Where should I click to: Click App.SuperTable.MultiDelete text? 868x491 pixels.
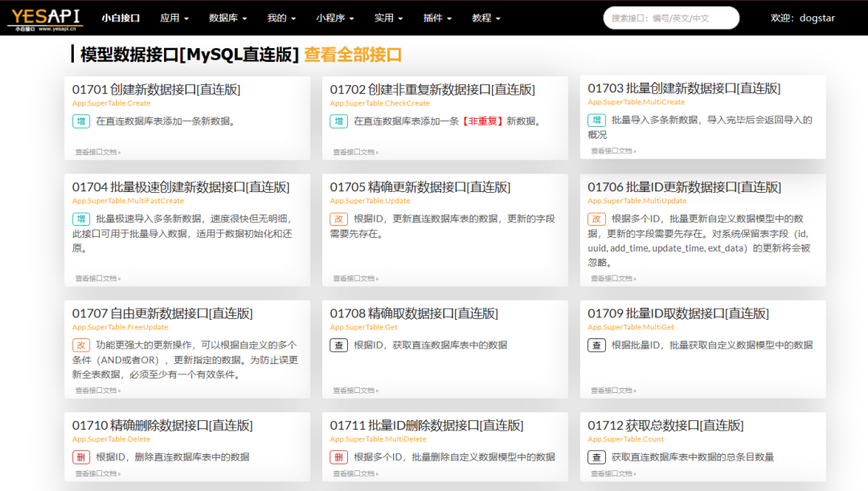pyautogui.click(x=378, y=439)
